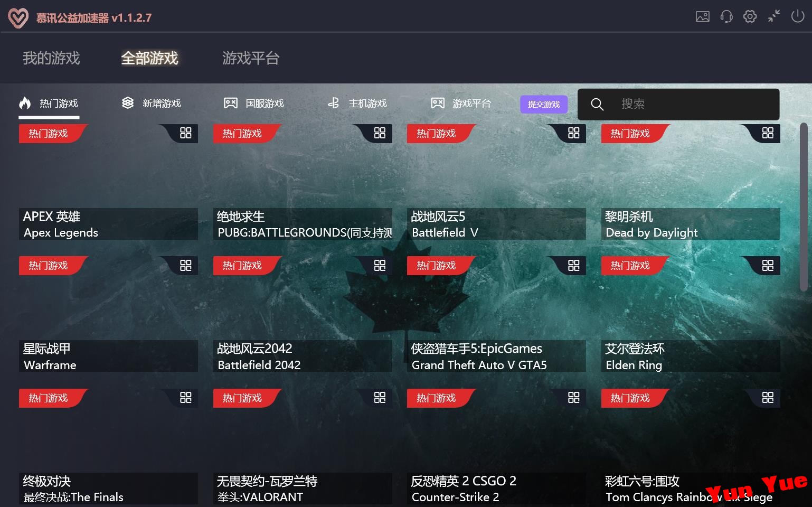
Task: Open the 彩虹六号:围攻 game
Action: pos(691,446)
